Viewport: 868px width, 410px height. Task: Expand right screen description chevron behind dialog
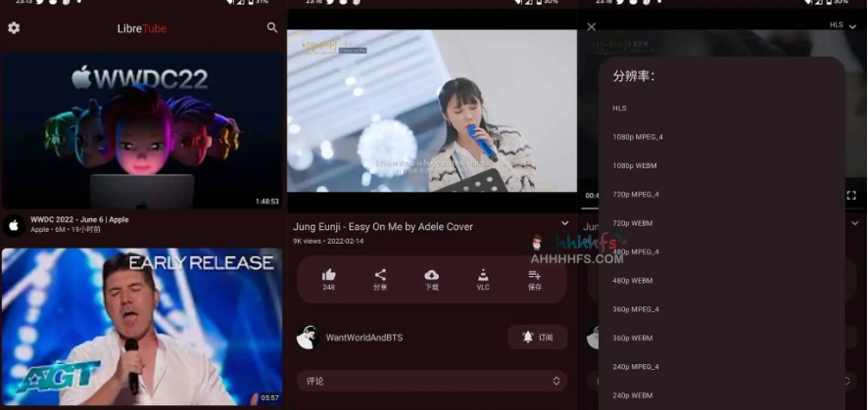click(x=855, y=223)
